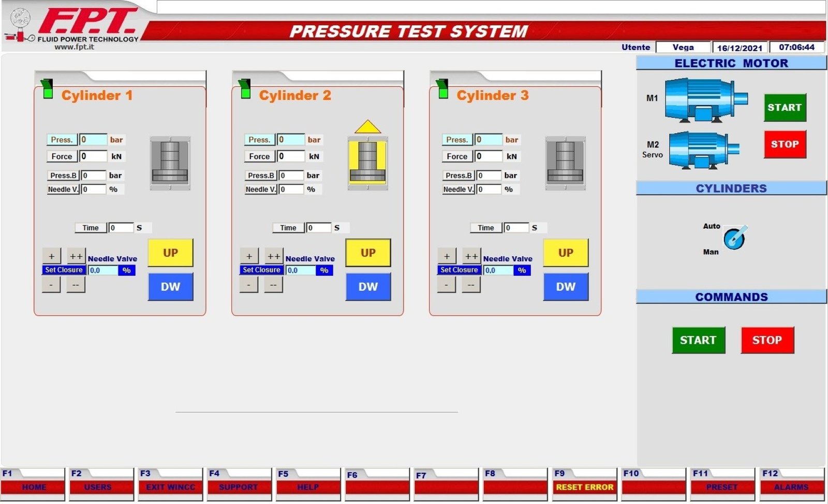Screen dimensions: 828x504
Task: Increase Cylinder 3 needle valve with ++
Action: (x=471, y=256)
